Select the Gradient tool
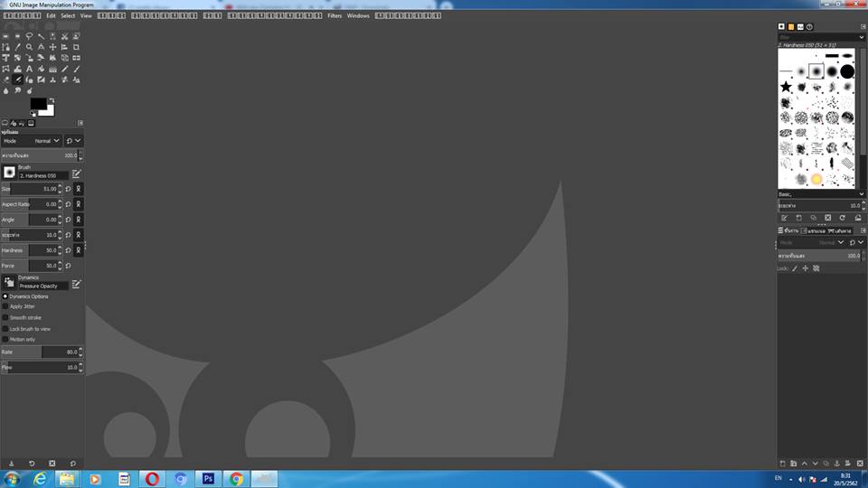This screenshot has width=868, height=488. (52, 70)
